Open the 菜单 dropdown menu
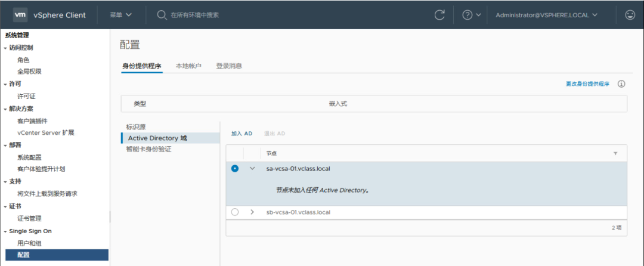 pyautogui.click(x=121, y=15)
